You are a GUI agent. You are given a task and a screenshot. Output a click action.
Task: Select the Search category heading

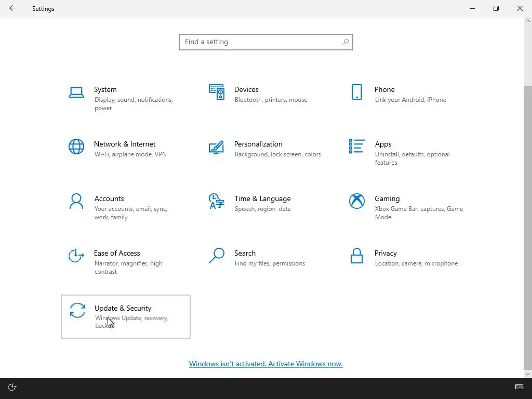[x=245, y=254]
